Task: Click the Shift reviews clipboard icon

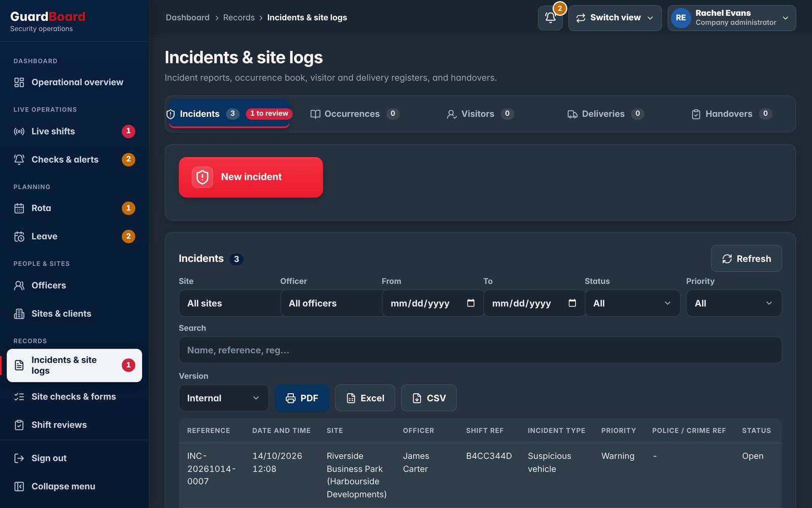Action: [19, 425]
